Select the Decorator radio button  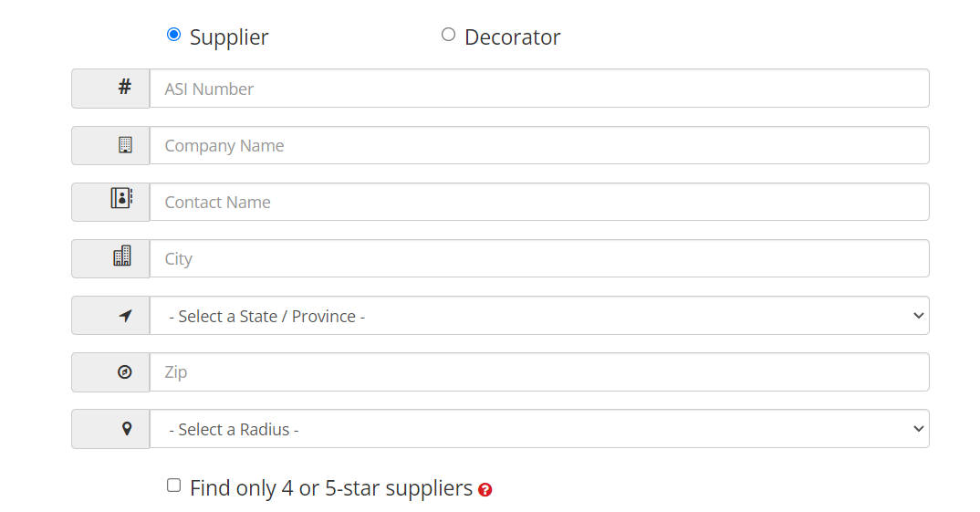click(x=448, y=35)
